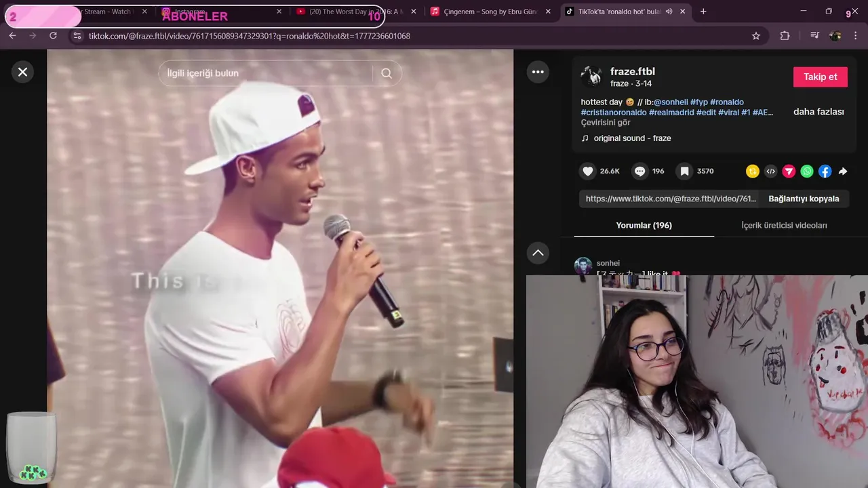
Task: Share the video via Facebook icon
Action: pyautogui.click(x=825, y=171)
